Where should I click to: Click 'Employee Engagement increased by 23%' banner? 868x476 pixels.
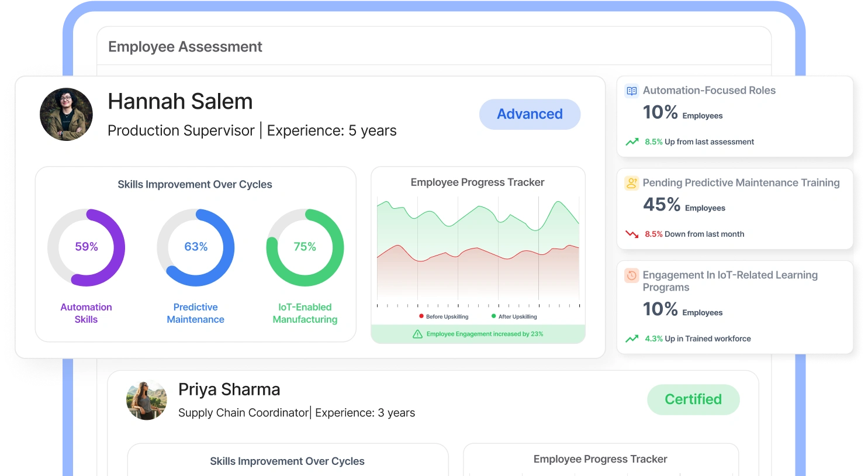[x=478, y=334]
